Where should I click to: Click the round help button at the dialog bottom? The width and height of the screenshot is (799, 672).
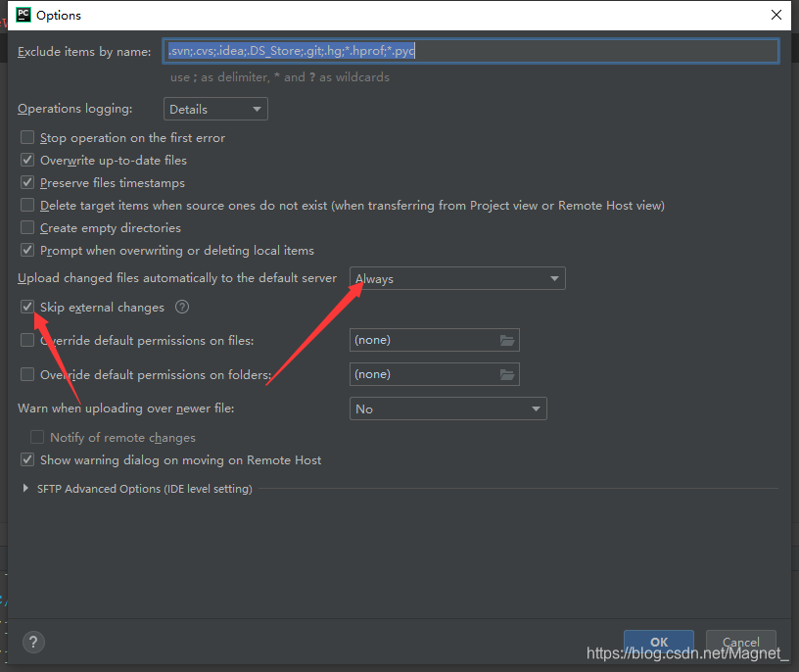[x=33, y=642]
